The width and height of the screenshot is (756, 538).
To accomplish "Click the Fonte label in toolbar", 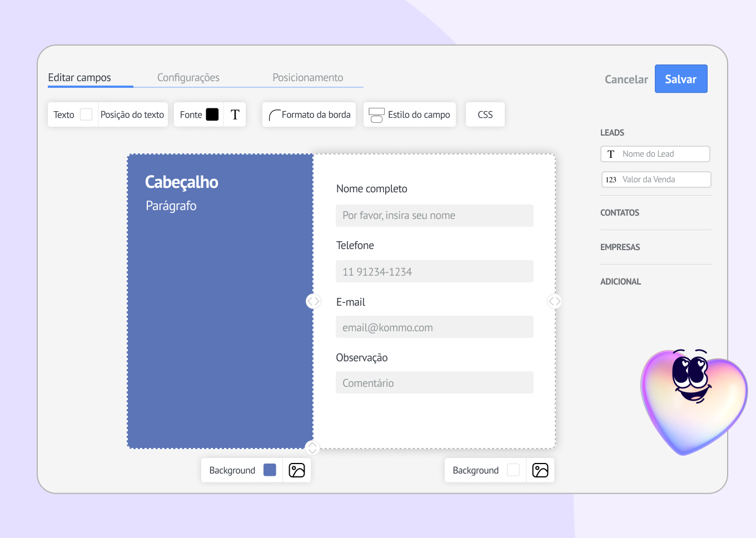I will coord(191,114).
